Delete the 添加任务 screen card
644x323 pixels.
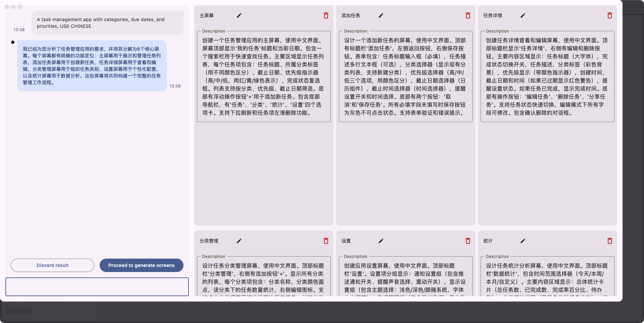(468, 15)
